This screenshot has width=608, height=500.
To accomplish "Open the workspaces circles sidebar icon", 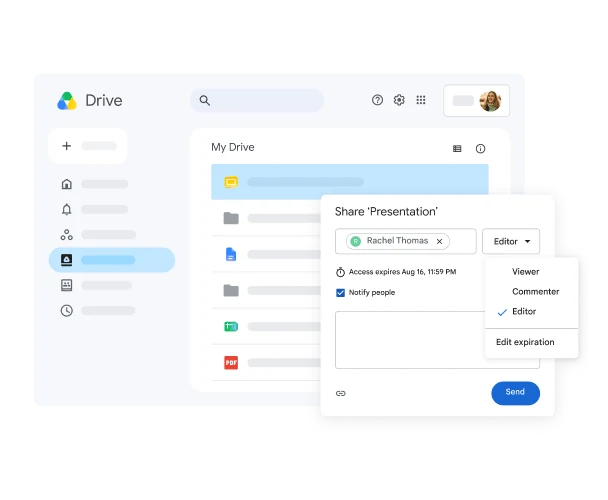I will [67, 234].
